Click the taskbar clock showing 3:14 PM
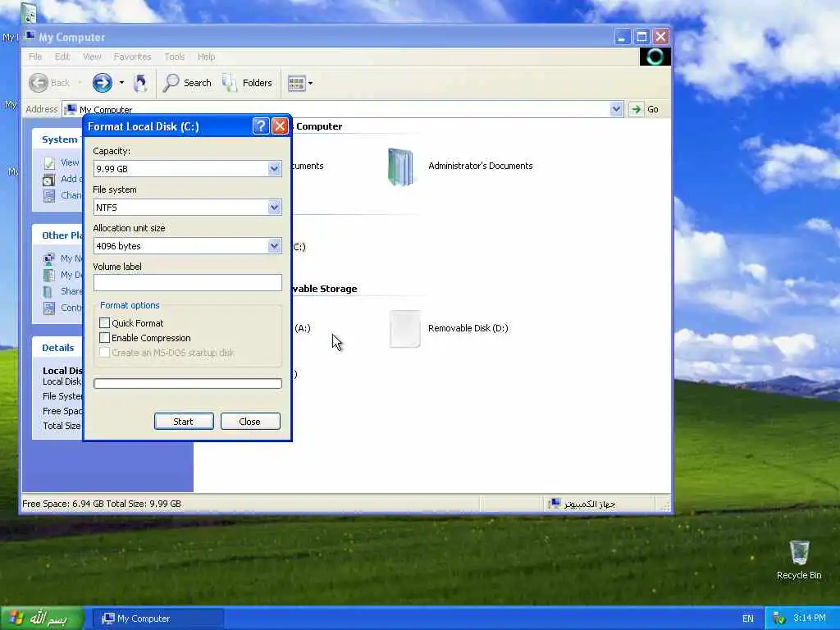Viewport: 840px width, 630px height. [810, 619]
